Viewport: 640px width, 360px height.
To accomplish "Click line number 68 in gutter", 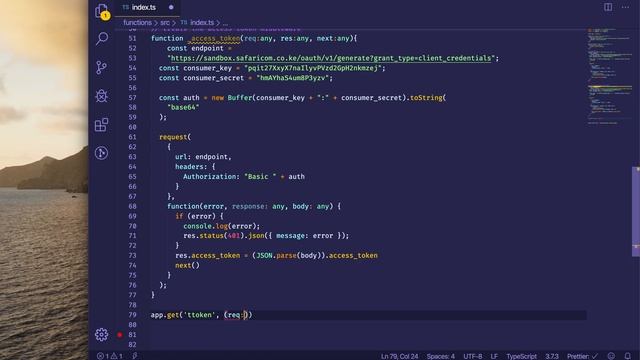I will click(132, 207).
